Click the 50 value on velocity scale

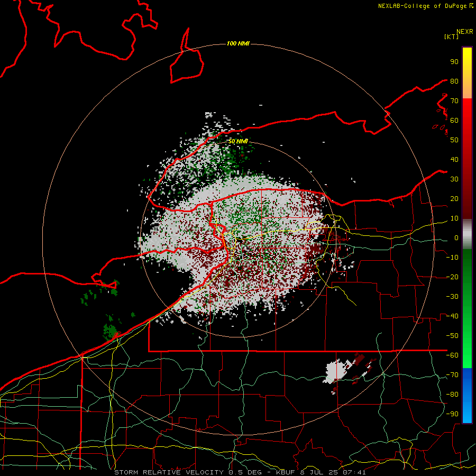point(454,140)
